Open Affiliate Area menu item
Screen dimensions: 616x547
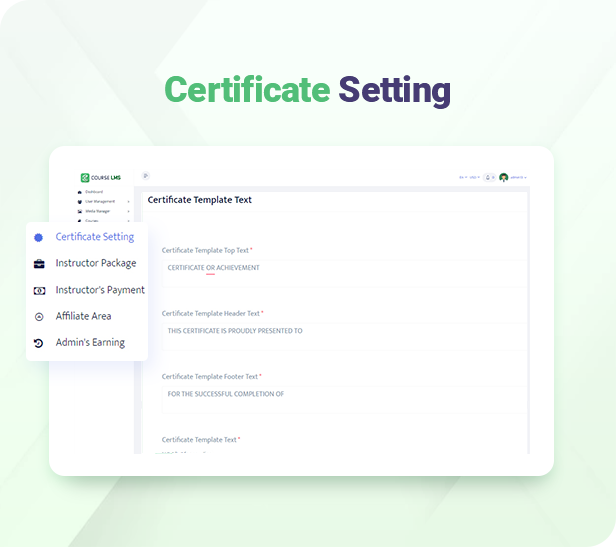[83, 316]
